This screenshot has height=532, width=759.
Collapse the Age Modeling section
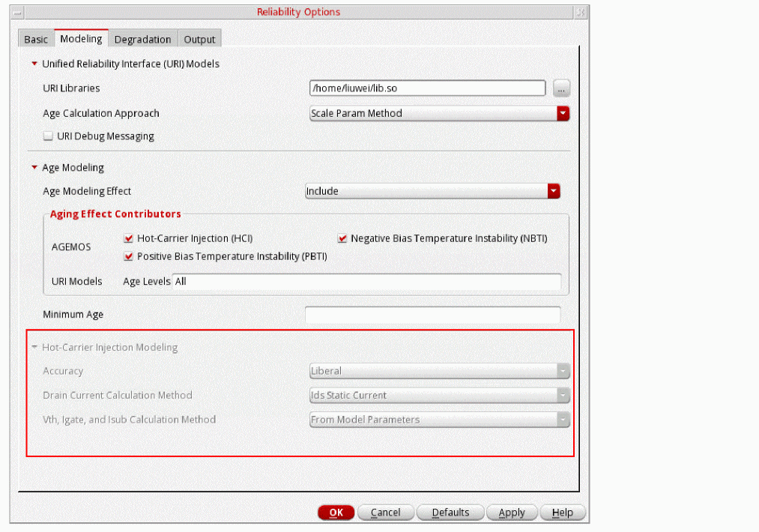tap(34, 168)
